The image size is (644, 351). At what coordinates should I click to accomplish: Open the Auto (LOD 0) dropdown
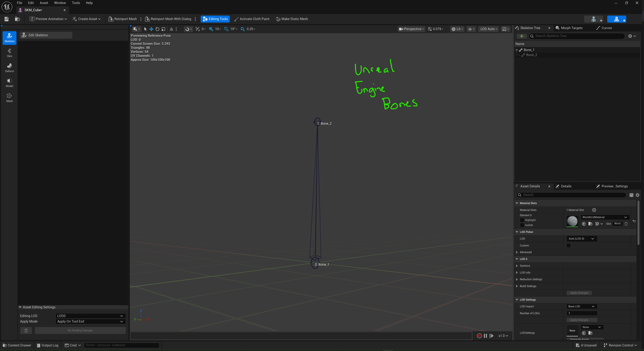[581, 239]
